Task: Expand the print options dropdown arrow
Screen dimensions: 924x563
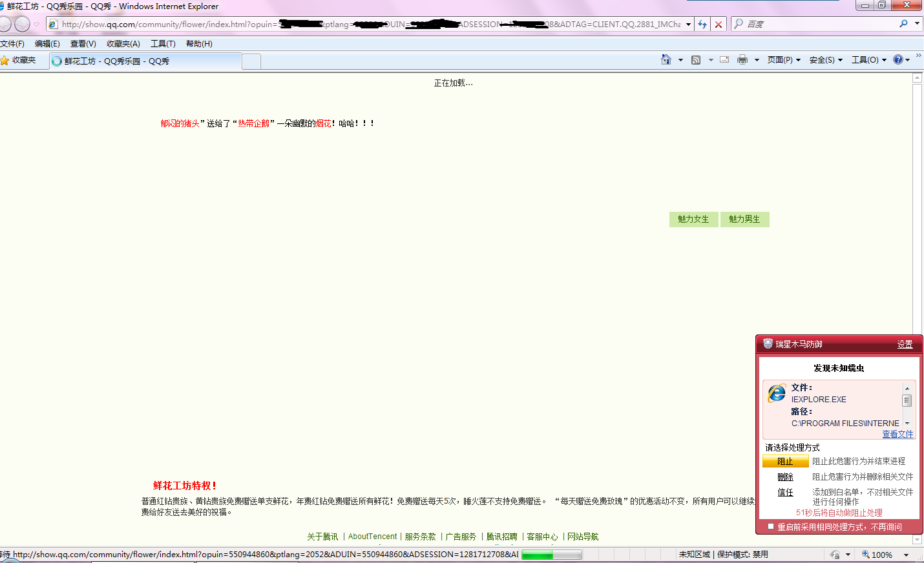Action: pyautogui.click(x=757, y=60)
